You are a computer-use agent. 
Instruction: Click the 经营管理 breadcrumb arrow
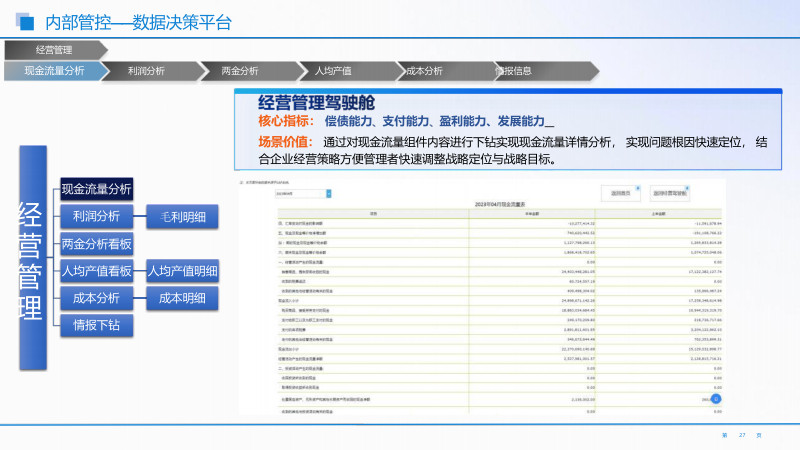pos(54,50)
